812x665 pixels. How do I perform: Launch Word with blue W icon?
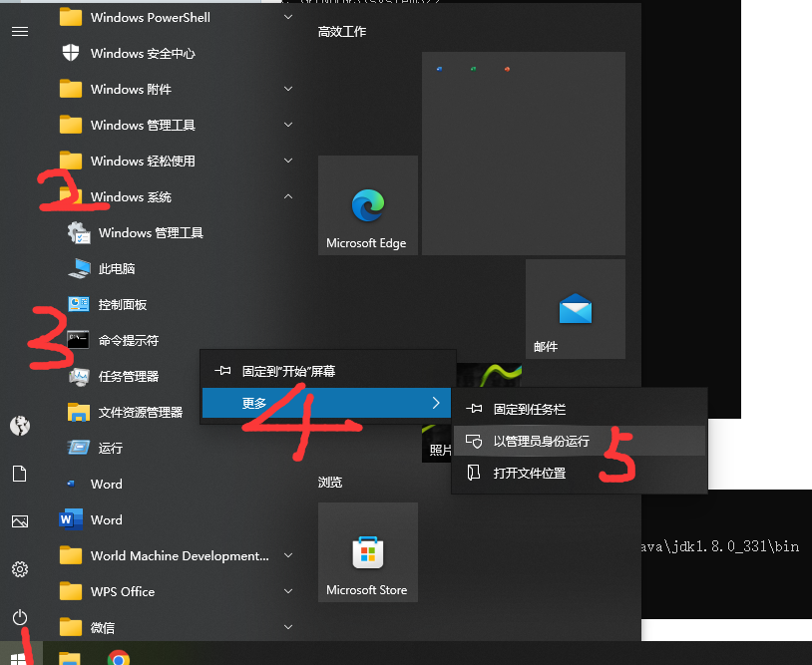click(71, 519)
